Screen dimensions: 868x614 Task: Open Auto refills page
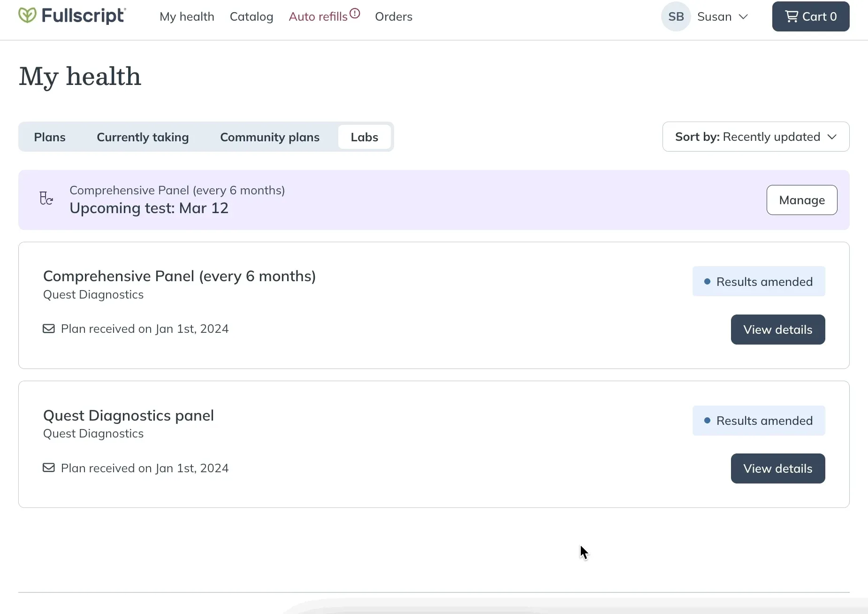pos(318,16)
